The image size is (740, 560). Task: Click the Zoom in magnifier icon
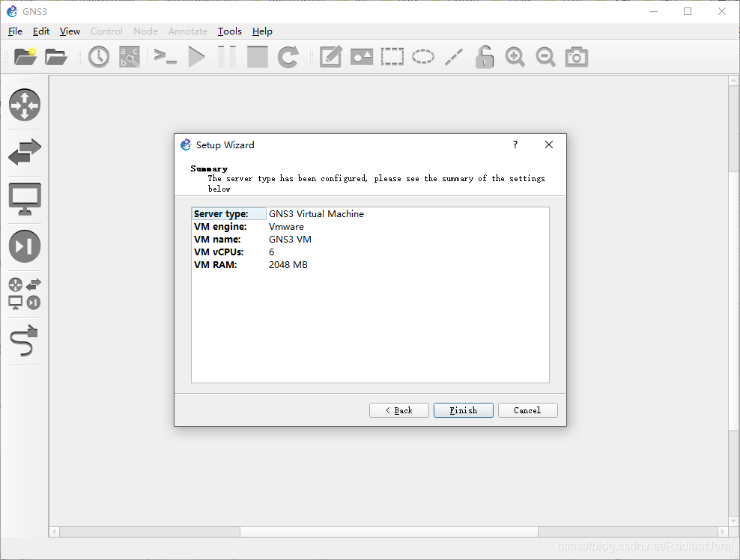[515, 57]
